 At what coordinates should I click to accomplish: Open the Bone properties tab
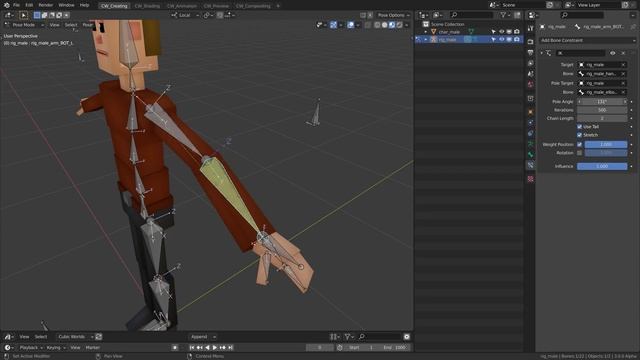pyautogui.click(x=530, y=155)
